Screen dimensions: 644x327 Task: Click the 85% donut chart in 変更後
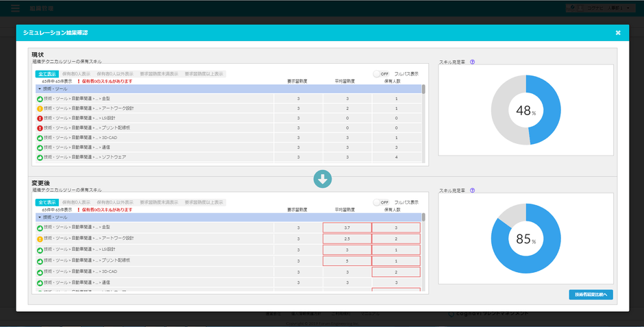[526, 238]
